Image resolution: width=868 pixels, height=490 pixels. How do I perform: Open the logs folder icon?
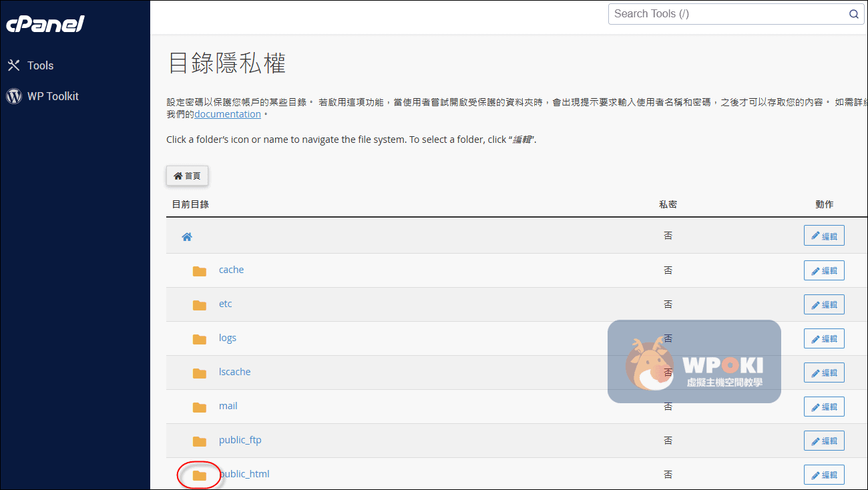click(199, 338)
